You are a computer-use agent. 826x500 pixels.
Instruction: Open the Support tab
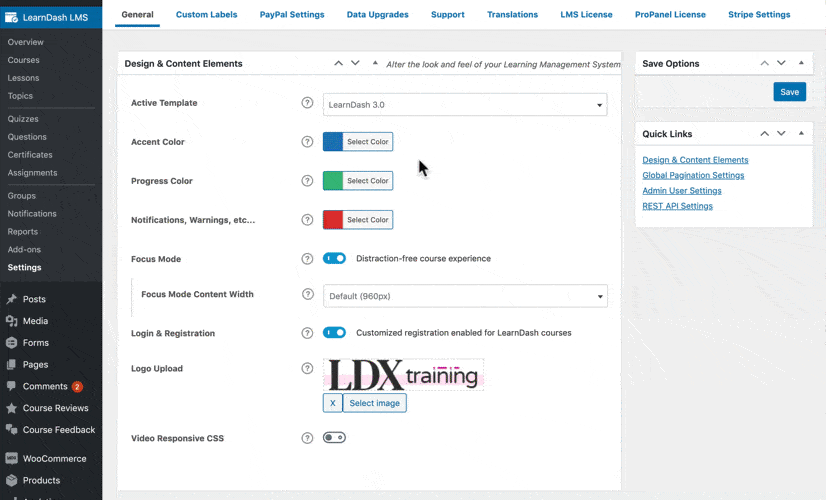pyautogui.click(x=448, y=15)
